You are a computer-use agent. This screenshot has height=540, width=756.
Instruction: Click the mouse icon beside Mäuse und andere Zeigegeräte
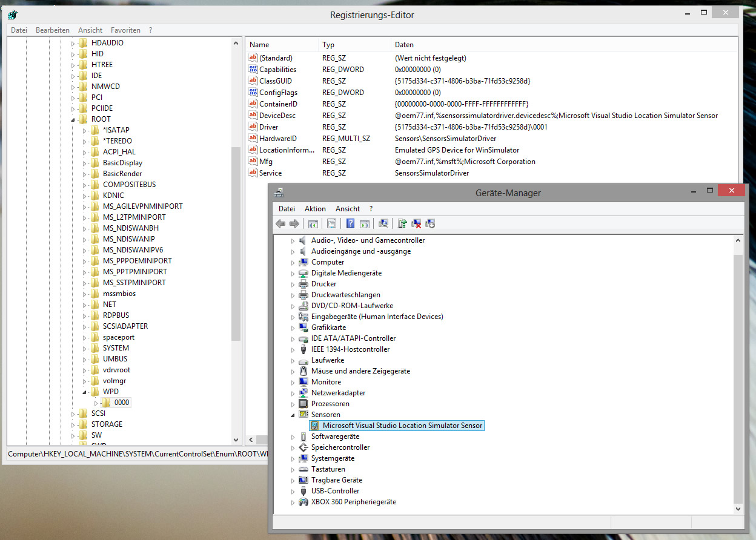click(x=303, y=371)
